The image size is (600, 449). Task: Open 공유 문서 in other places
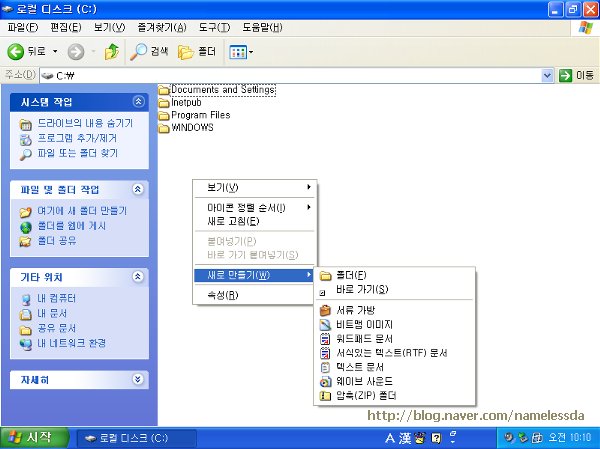click(56, 328)
